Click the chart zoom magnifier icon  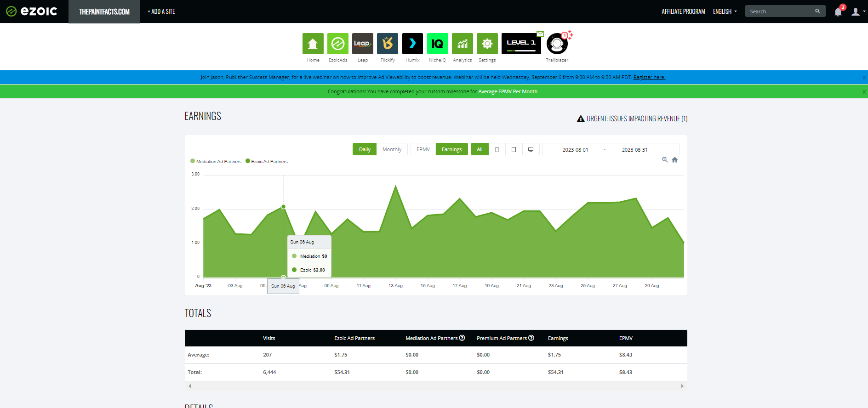665,160
